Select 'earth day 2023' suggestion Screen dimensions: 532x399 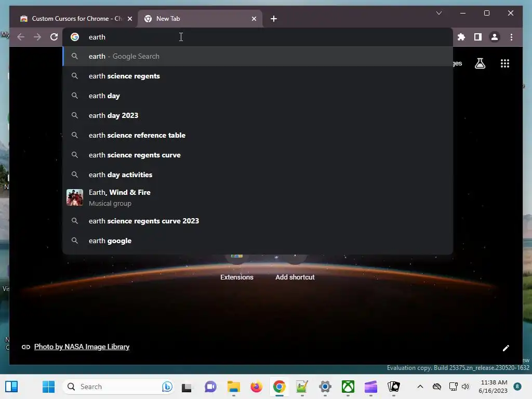pos(258,115)
